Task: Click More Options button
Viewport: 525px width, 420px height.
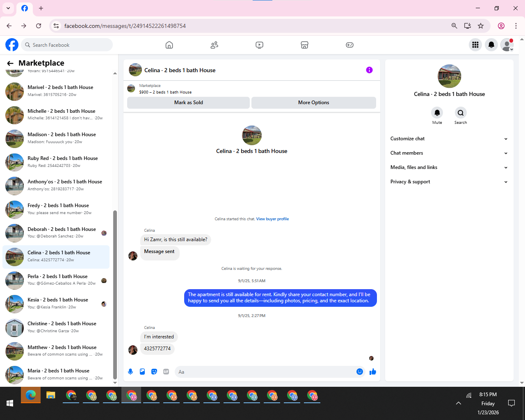Action: point(314,103)
